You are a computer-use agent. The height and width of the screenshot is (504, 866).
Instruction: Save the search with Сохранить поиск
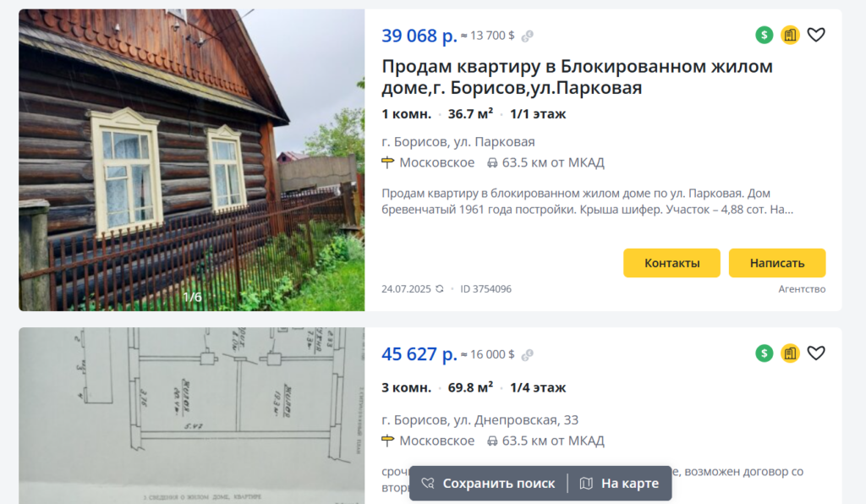tap(488, 483)
